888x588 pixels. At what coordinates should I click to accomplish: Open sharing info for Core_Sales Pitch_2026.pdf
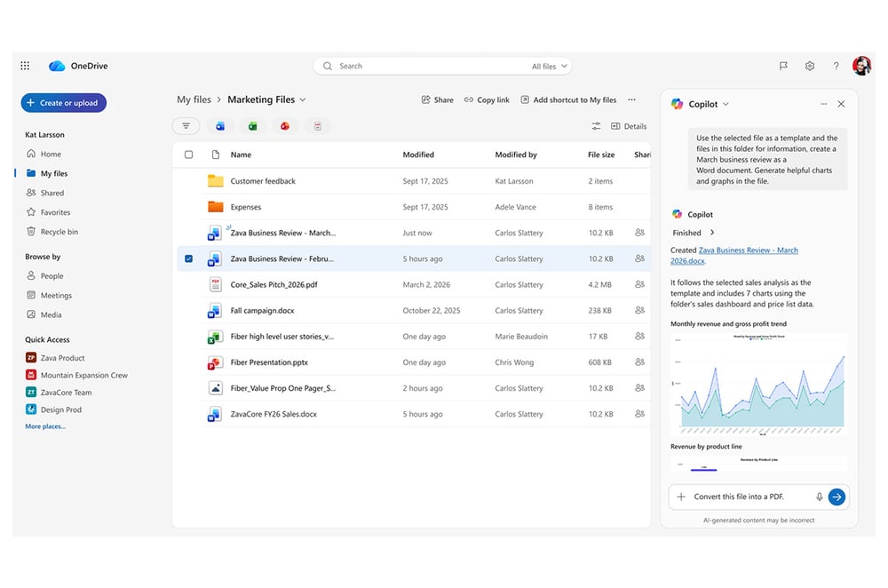(x=640, y=284)
